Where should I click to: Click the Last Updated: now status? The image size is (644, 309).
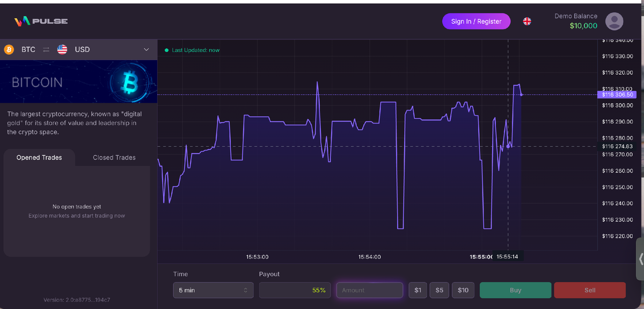[192, 50]
